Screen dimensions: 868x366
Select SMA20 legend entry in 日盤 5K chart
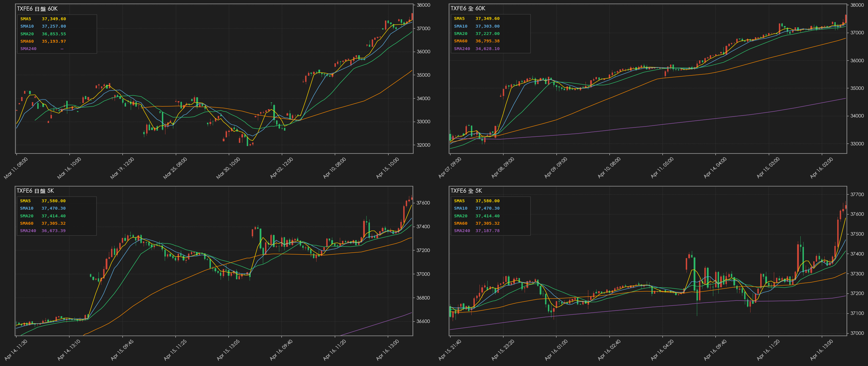point(26,216)
